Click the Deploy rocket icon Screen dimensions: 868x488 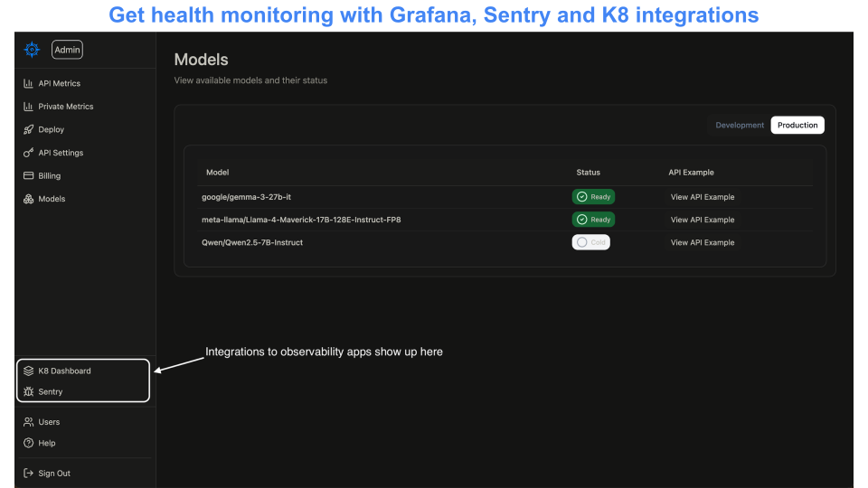point(28,129)
